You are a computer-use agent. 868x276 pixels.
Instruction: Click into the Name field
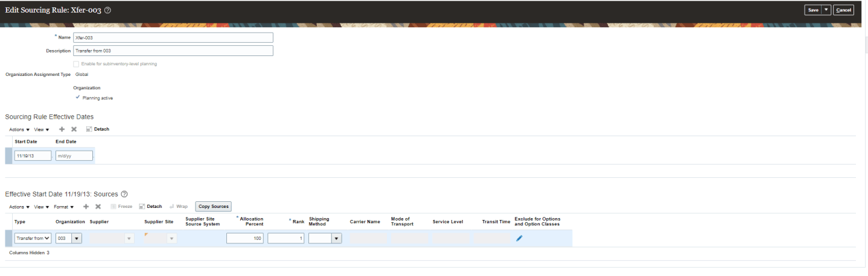[173, 37]
